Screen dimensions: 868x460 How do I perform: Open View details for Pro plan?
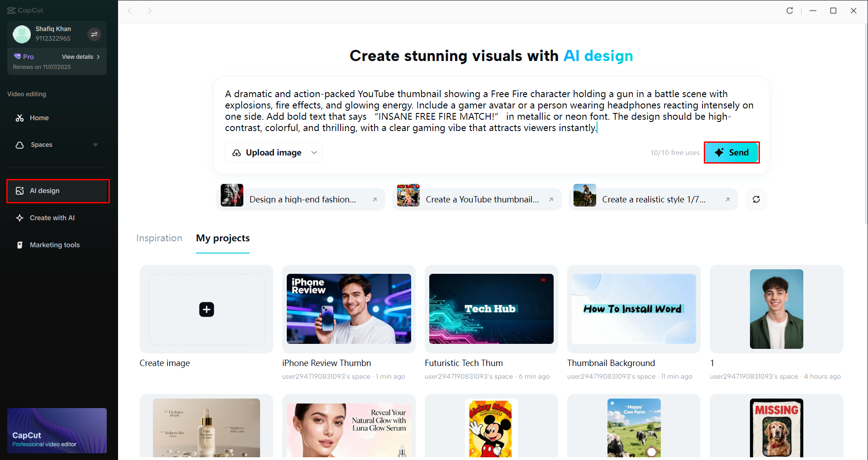pos(81,57)
